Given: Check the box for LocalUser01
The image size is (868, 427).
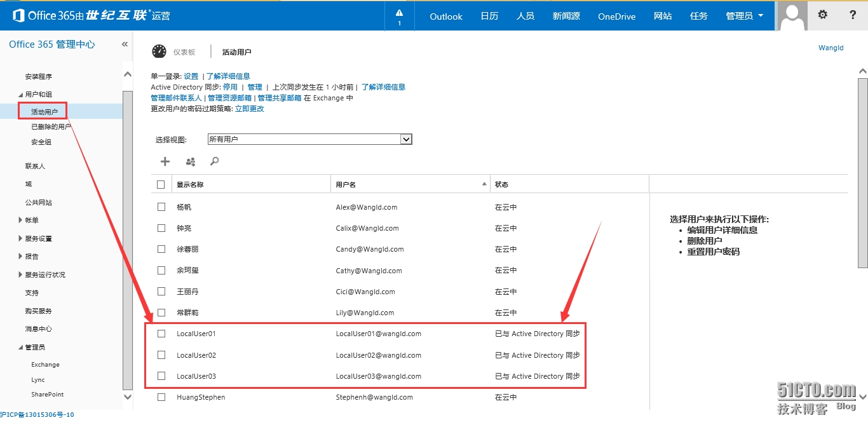Looking at the screenshot, I should tap(161, 334).
